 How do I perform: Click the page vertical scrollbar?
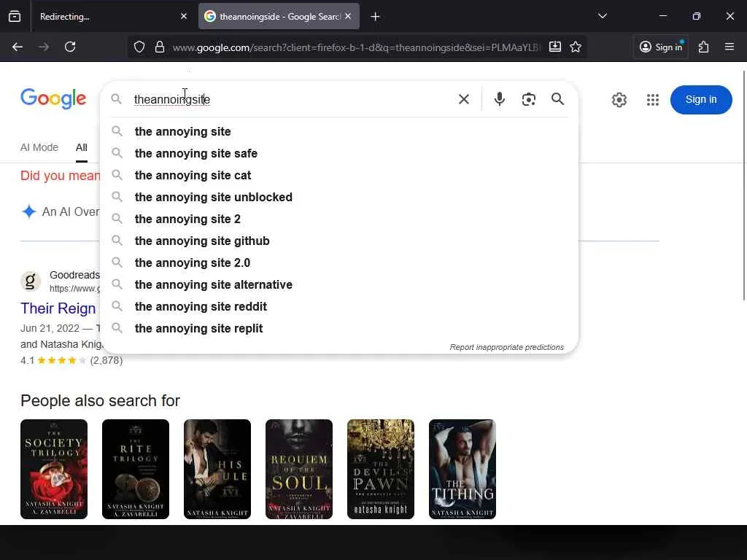[744, 186]
